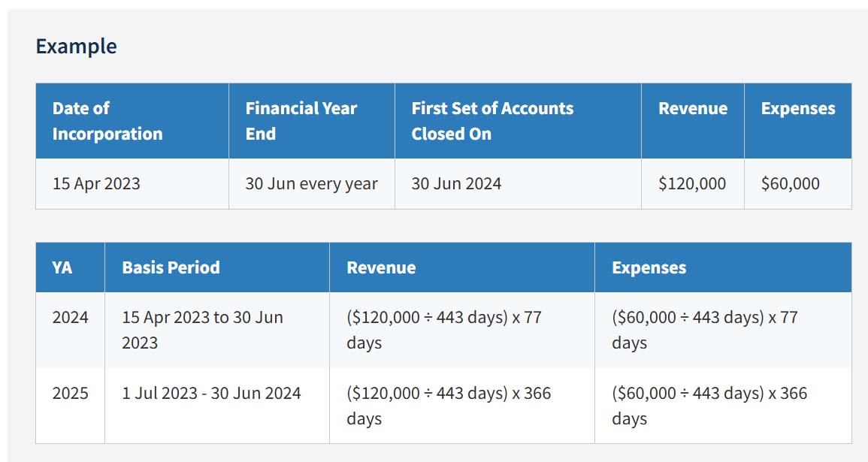Viewport: 868px width, 462px height.
Task: Select First Set of Accounts Closed On header
Action: click(518, 121)
